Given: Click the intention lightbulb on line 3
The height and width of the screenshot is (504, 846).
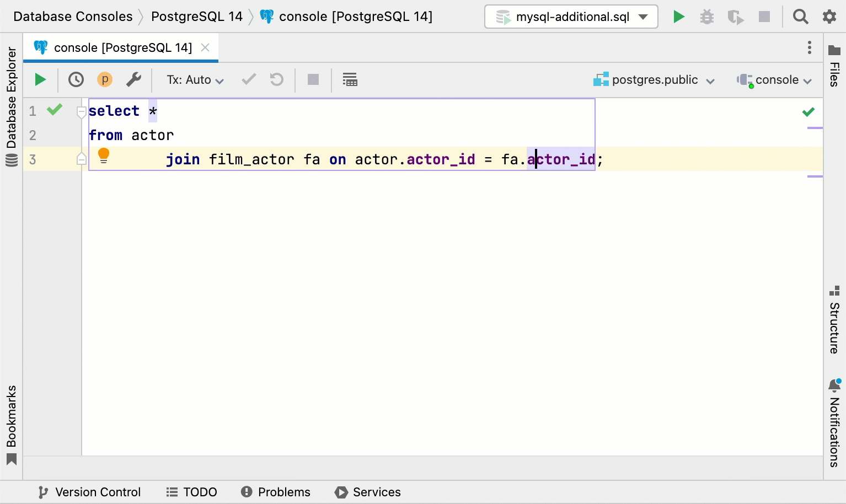Looking at the screenshot, I should coord(104,156).
